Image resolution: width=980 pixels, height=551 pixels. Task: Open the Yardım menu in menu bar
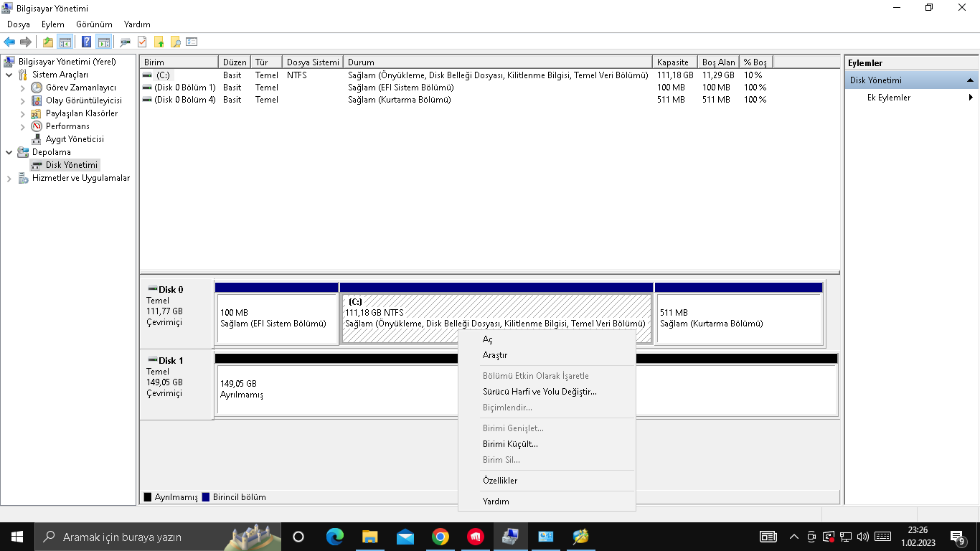(x=137, y=24)
